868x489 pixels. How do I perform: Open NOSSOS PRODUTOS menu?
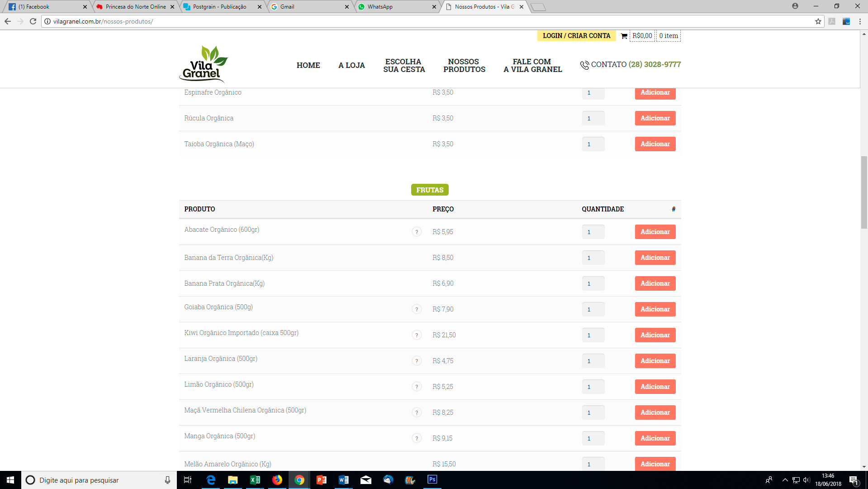(x=464, y=65)
